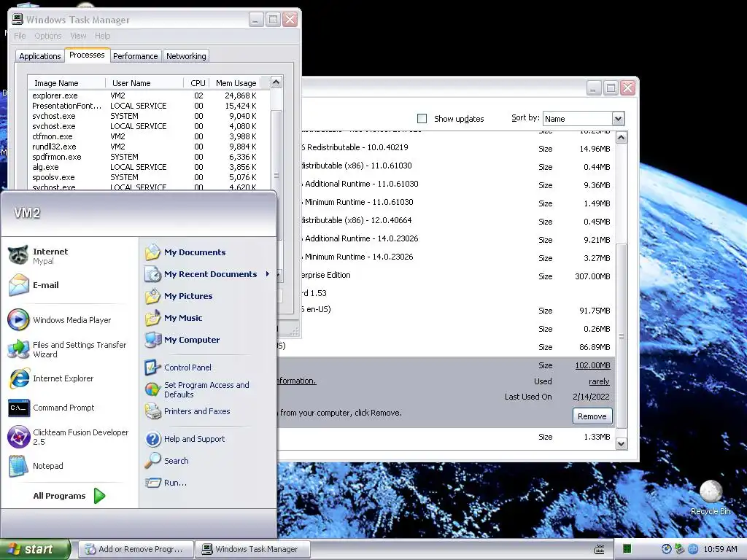
Task: Select the Processes tab in Task Manager
Action: 87,55
